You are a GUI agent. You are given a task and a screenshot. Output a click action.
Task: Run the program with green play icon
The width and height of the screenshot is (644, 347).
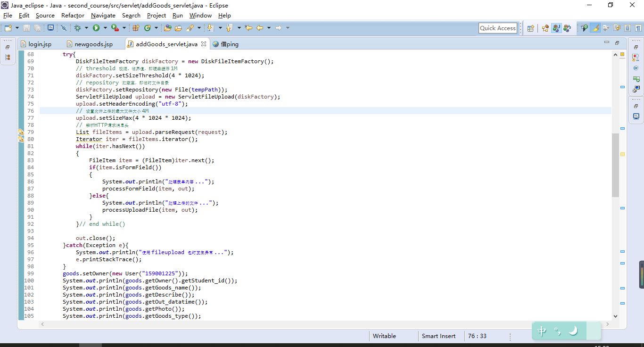tap(96, 28)
